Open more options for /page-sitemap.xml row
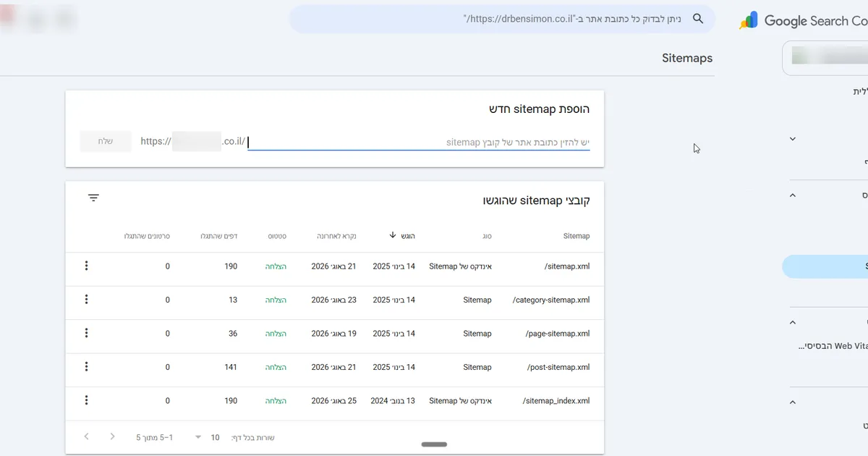868x456 pixels. click(x=87, y=334)
